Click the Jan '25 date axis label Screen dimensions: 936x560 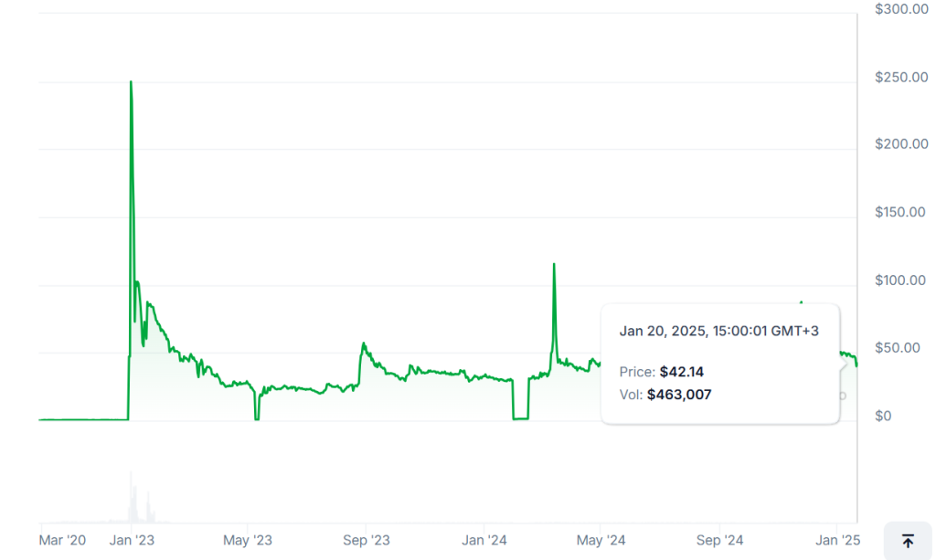pos(838,540)
